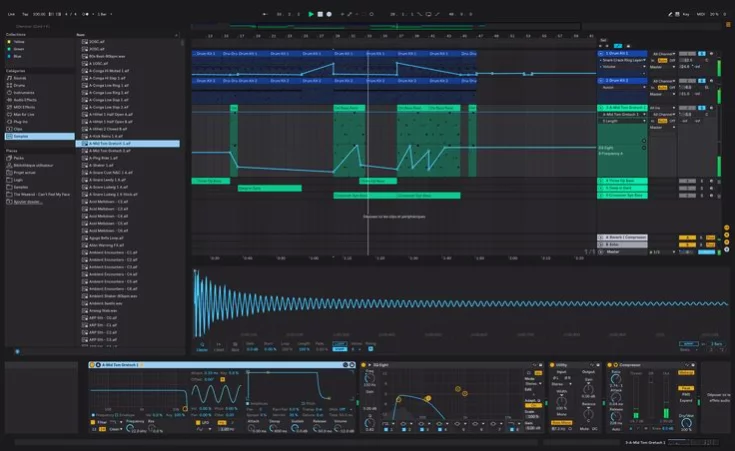Toggle the Utility device activator

(x=552, y=365)
